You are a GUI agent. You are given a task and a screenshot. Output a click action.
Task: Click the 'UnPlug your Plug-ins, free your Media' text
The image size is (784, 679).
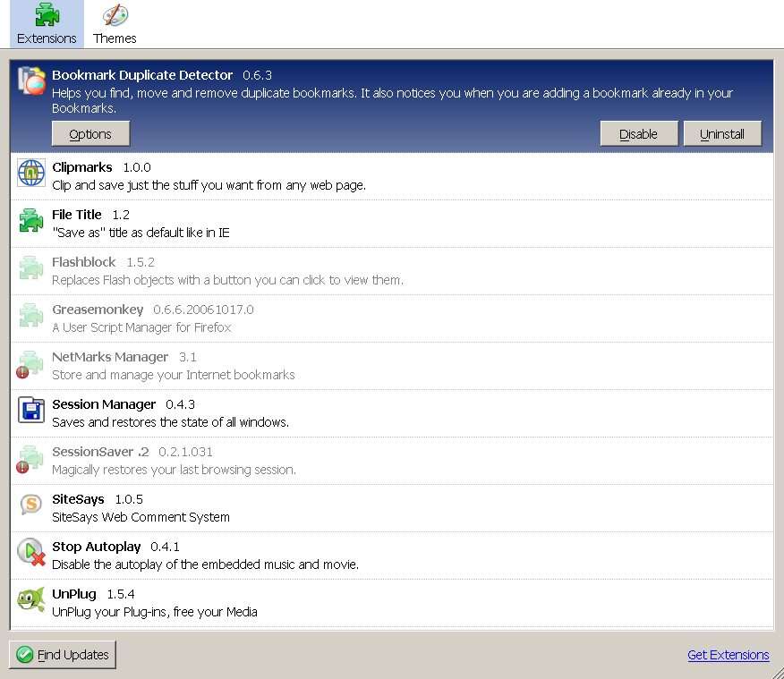click(x=155, y=612)
